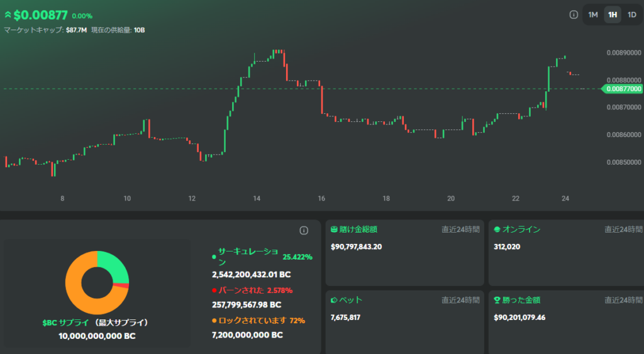The height and width of the screenshot is (354, 644).
Task: Click the info icon in supply panel
Action: coord(304,231)
